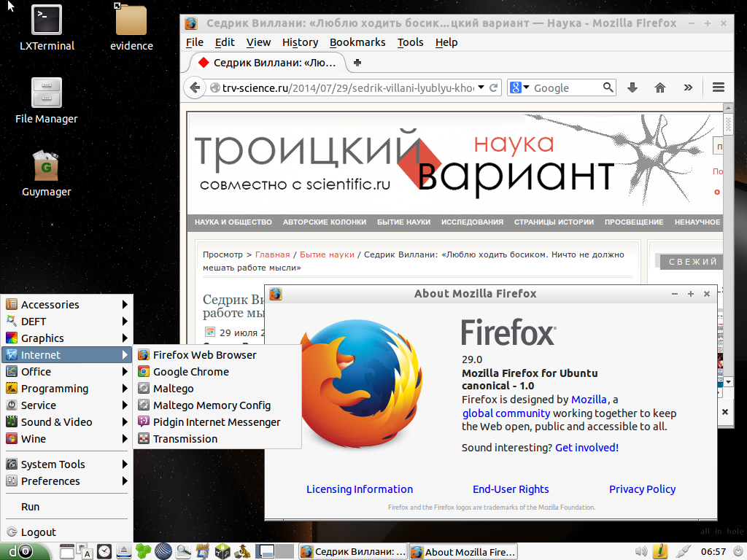Click the search magnifier in Google box

tap(608, 87)
